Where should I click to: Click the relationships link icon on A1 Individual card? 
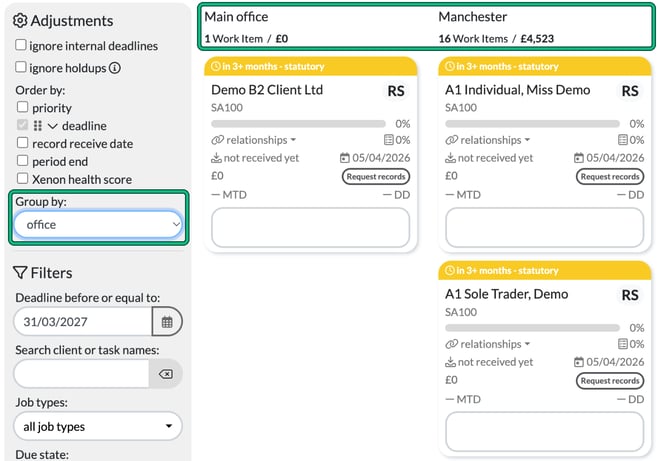(x=452, y=140)
